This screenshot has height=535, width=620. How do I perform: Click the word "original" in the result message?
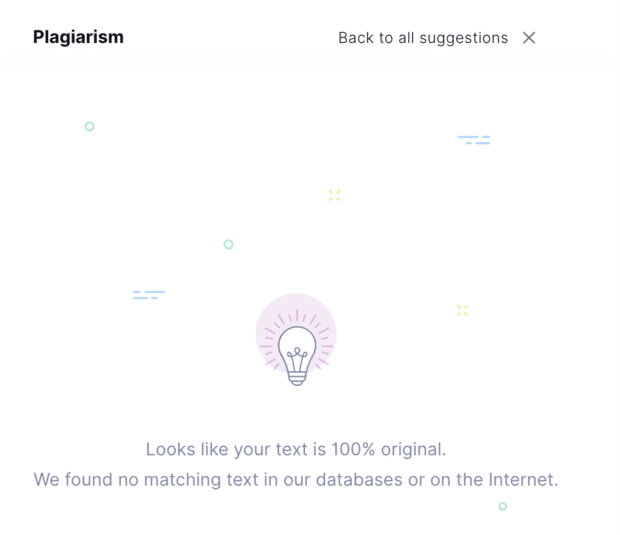tap(412, 449)
